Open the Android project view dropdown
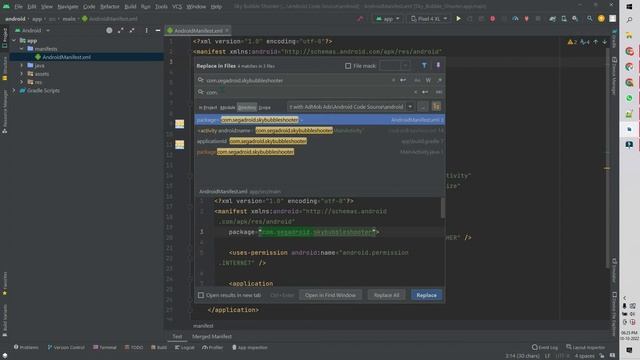Screen dimensions: 640x360 tap(32, 30)
